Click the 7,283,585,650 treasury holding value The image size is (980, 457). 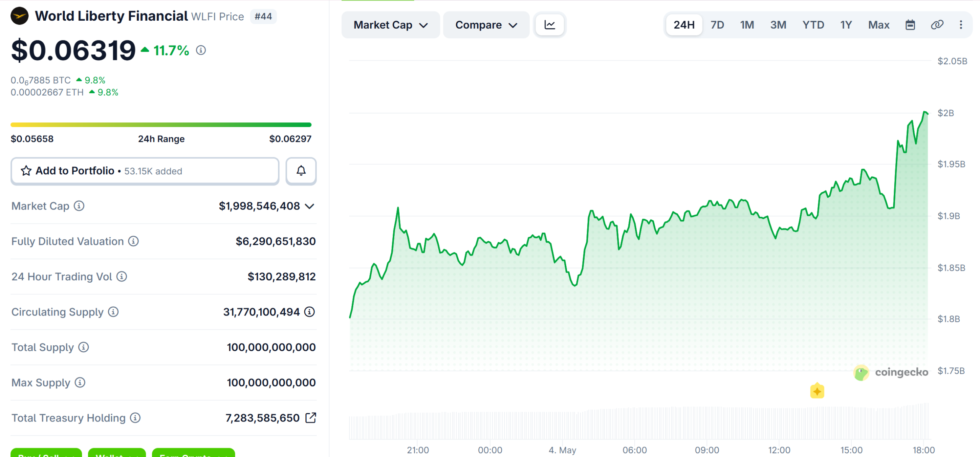(x=262, y=418)
